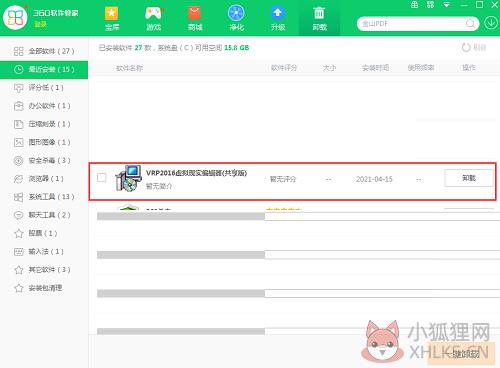
Task: Open the 其它软件 (3) category
Action: click(44, 270)
